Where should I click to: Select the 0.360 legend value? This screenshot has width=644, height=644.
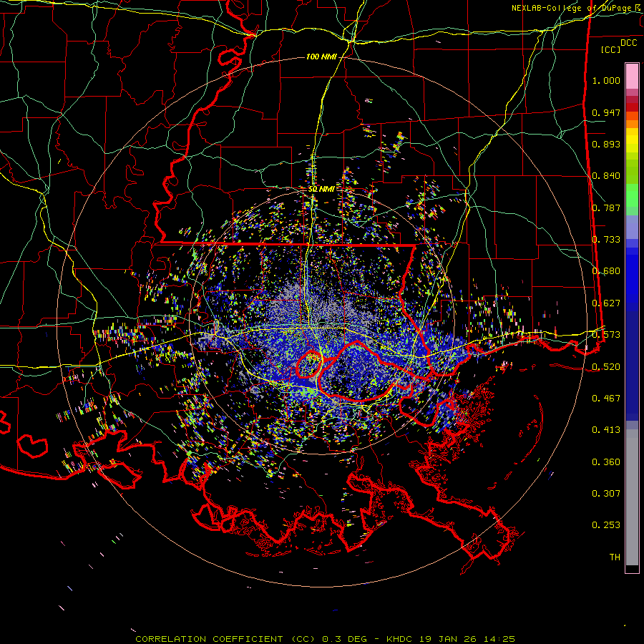(606, 462)
